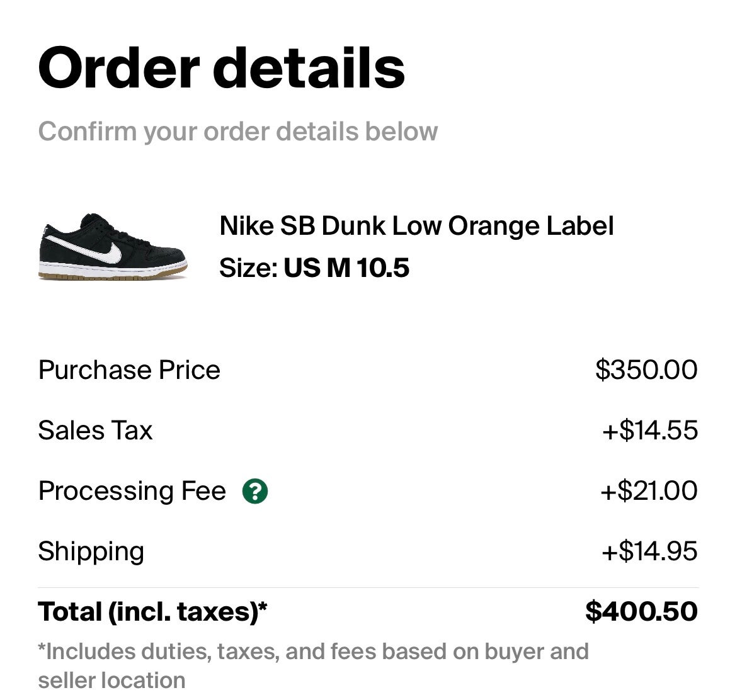Click the Sales Tax row
This screenshot has width=730, height=700.
coord(96,431)
